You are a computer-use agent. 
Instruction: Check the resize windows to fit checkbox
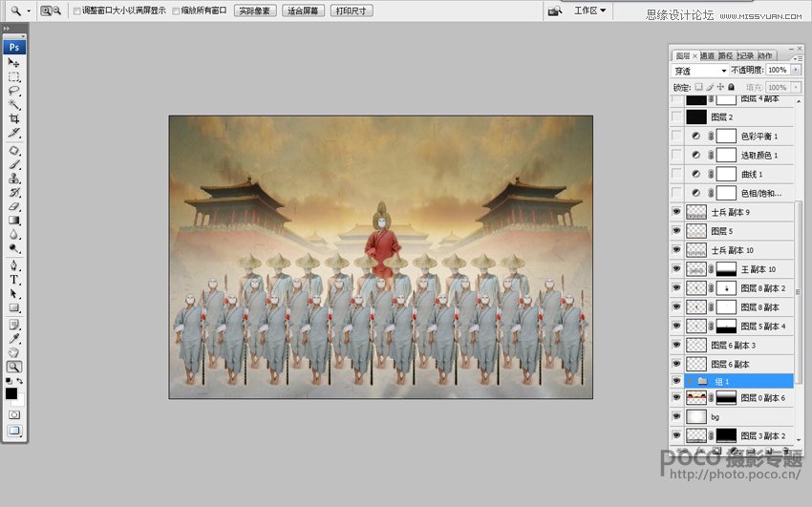pos(76,11)
